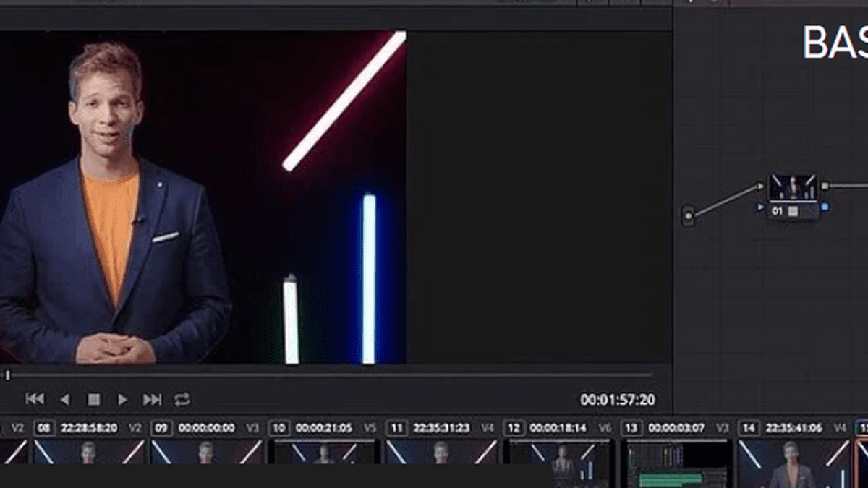Select clip 11 thumbnail
This screenshot has width=868, height=488.
point(442,452)
